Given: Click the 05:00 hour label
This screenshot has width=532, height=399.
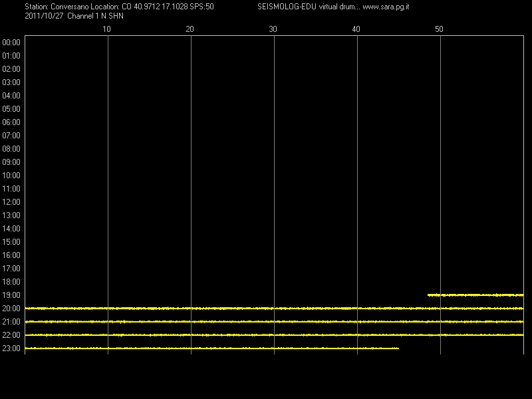Looking at the screenshot, I should 11,109.
